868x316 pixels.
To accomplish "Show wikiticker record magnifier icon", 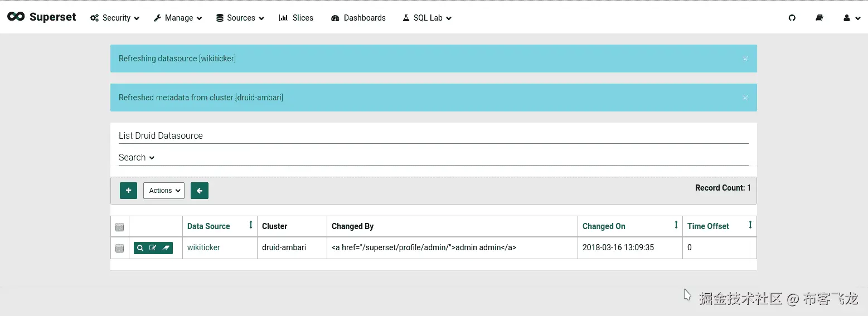I will (140, 248).
